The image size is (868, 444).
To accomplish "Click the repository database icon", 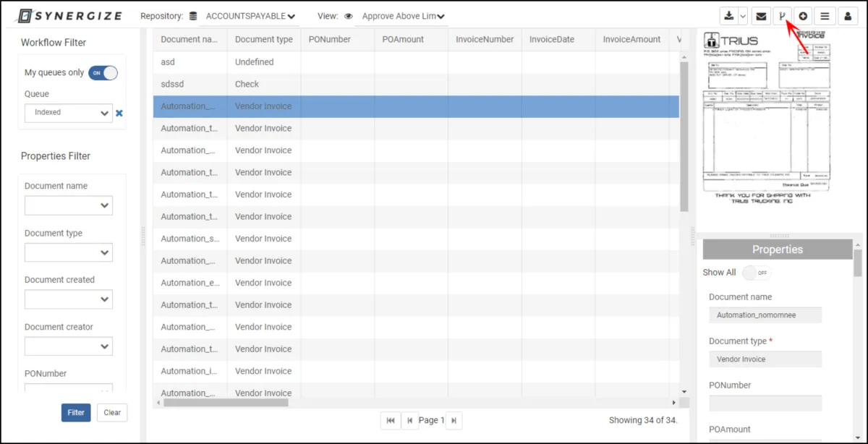I will coord(192,16).
